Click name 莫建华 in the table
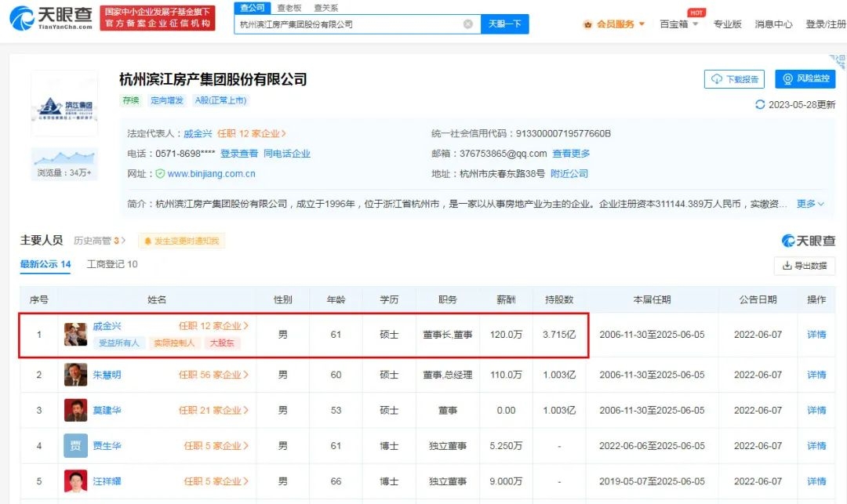Viewport: 847px width, 504px height. [x=107, y=410]
